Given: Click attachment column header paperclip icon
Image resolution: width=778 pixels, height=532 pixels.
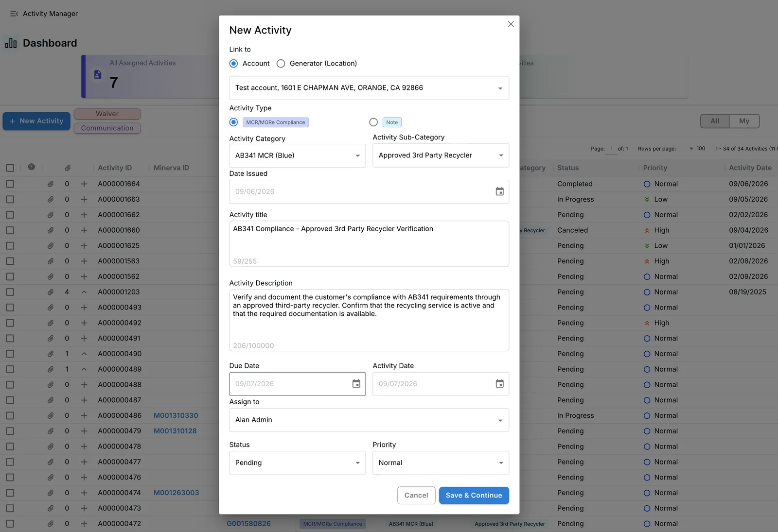Looking at the screenshot, I should pyautogui.click(x=68, y=168).
